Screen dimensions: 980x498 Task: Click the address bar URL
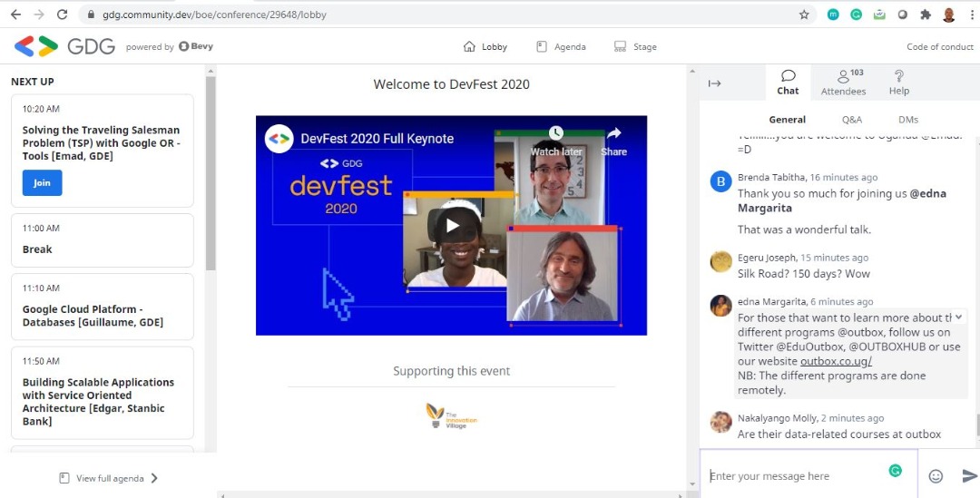click(x=214, y=15)
